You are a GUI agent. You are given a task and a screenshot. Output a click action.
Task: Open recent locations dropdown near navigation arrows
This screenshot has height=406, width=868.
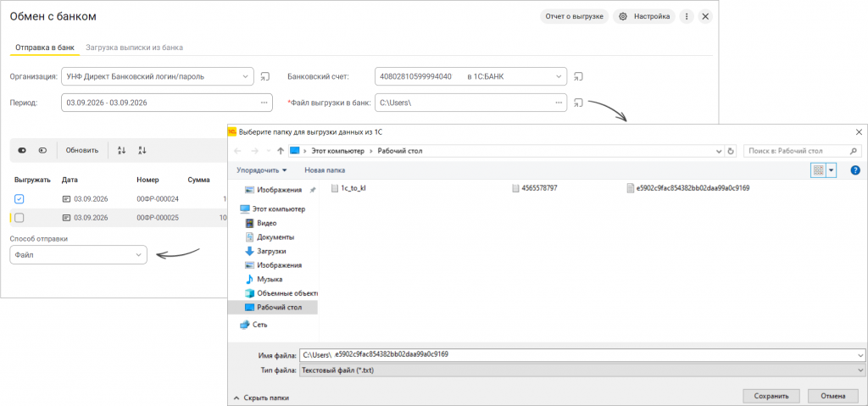click(269, 151)
